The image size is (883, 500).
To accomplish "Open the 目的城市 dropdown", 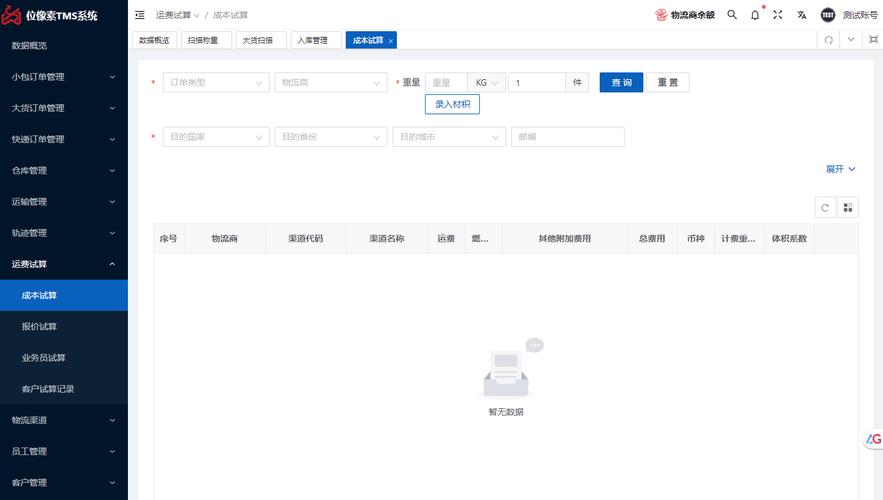I will click(x=449, y=137).
